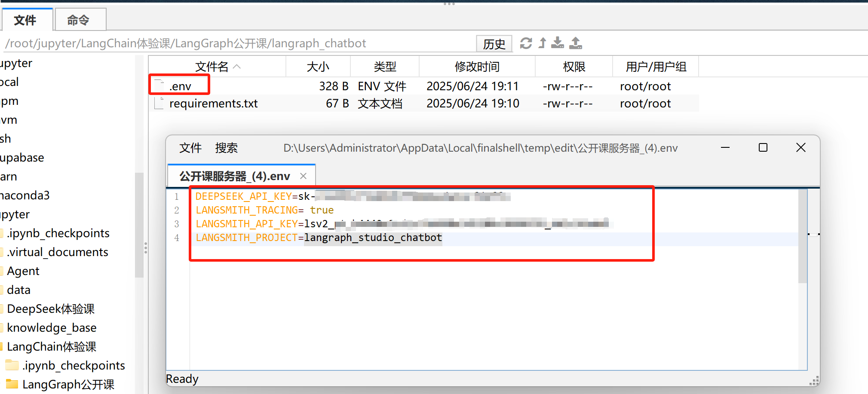The image size is (868, 394).
Task: Click the 2025/06/24 19:10 modified cell
Action: coord(473,104)
